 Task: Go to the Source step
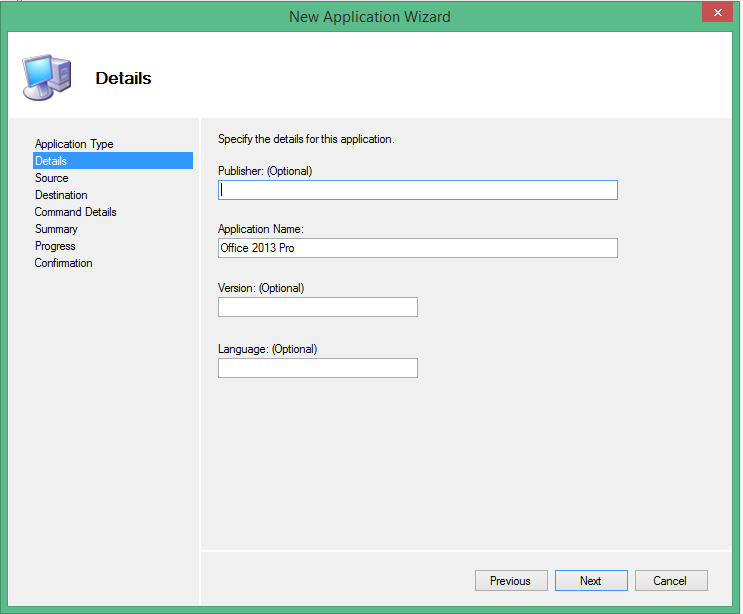[52, 178]
